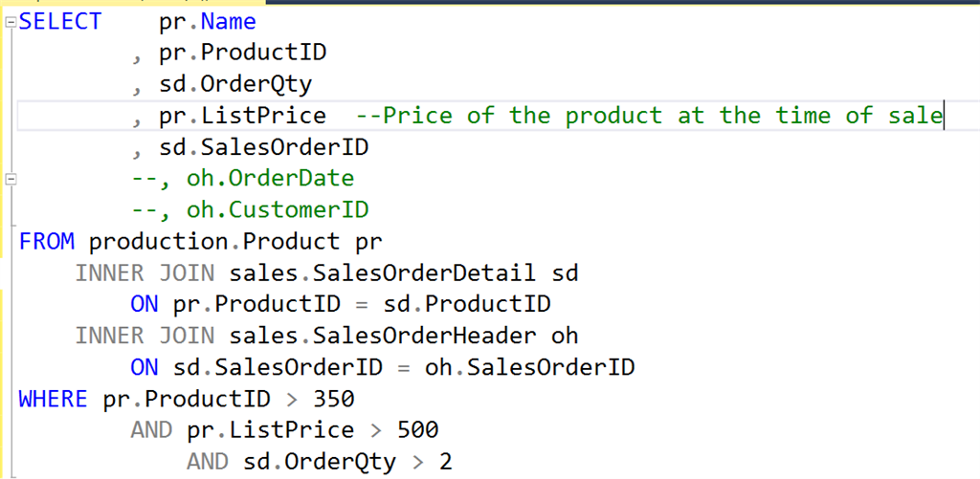Click pr.Name in the SELECT list
The height and width of the screenshot is (479, 980).
(208, 22)
